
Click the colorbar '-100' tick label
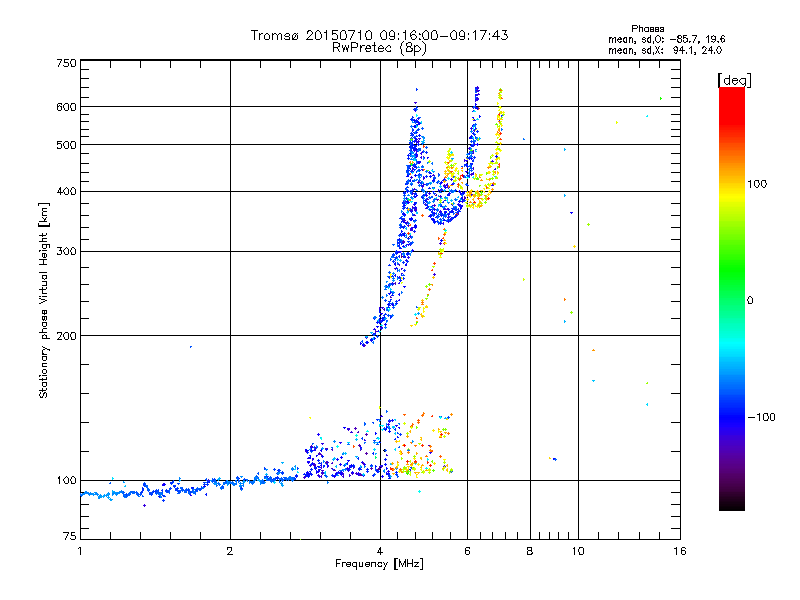(x=761, y=417)
